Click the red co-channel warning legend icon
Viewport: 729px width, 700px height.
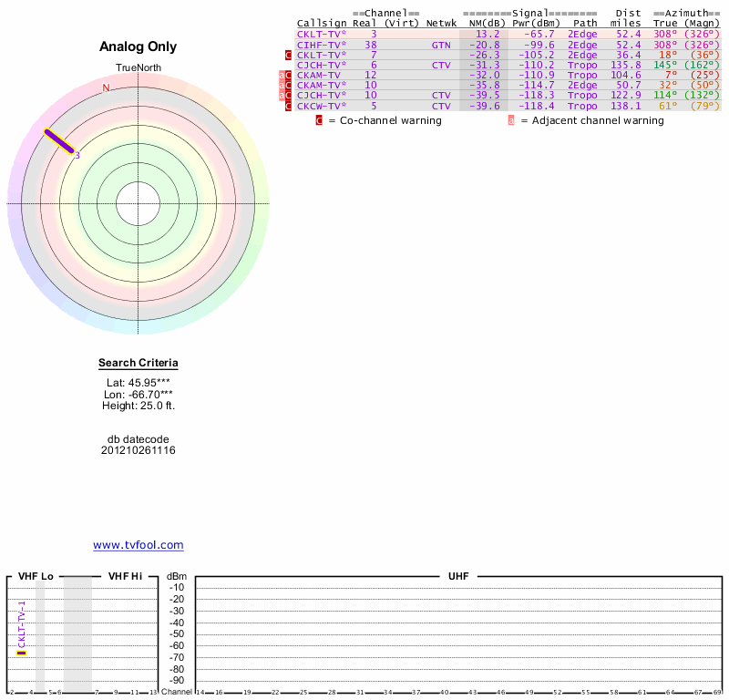[319, 120]
